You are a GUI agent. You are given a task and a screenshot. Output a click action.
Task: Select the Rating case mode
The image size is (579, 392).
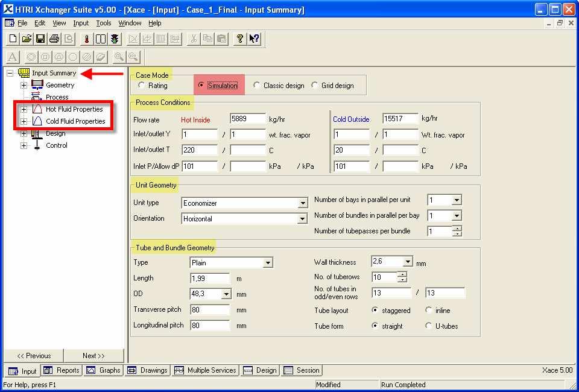pos(141,85)
